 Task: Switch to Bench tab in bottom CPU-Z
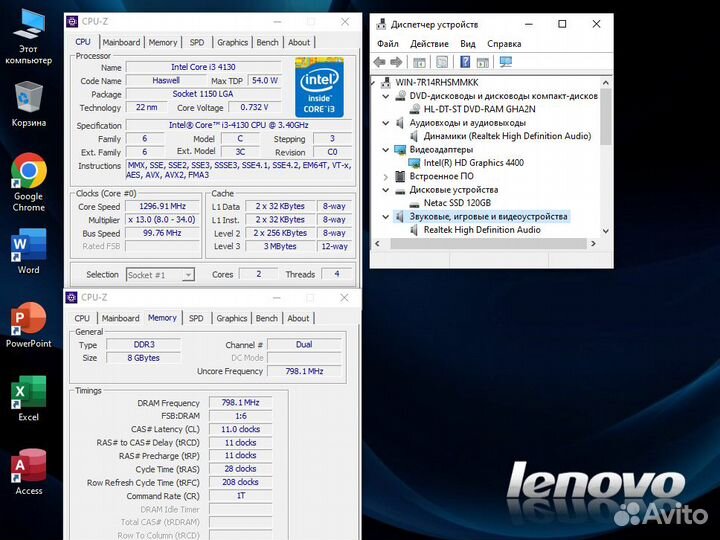[x=266, y=318]
